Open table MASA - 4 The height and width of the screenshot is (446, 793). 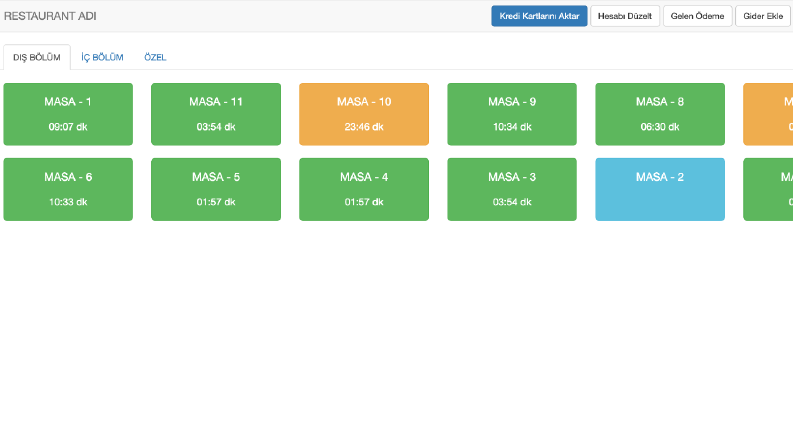point(364,189)
